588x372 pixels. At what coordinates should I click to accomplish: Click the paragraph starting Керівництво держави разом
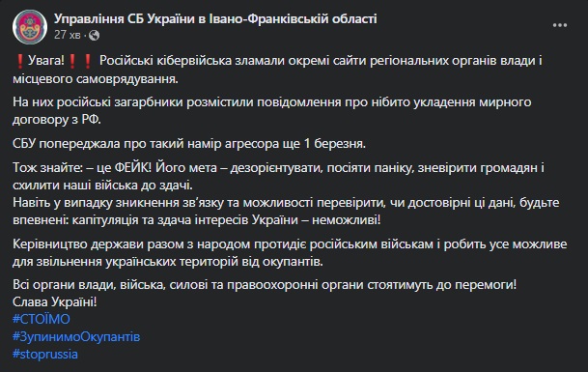tap(290, 252)
